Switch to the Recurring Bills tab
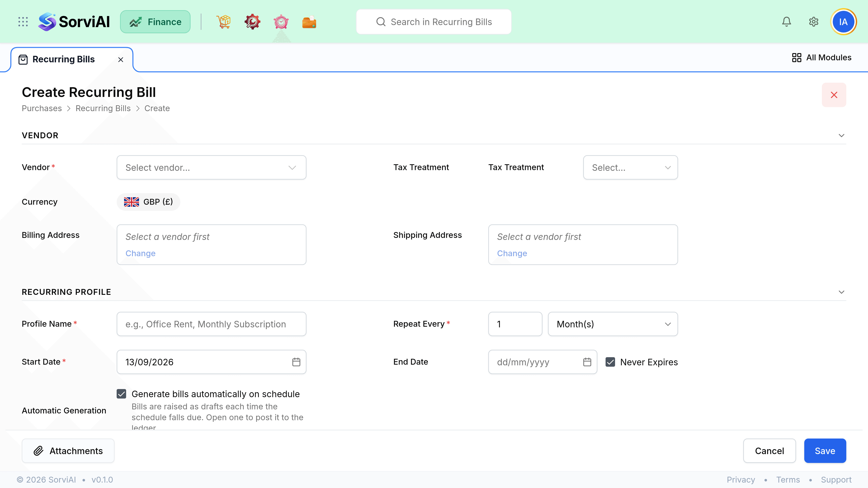 pos(63,59)
